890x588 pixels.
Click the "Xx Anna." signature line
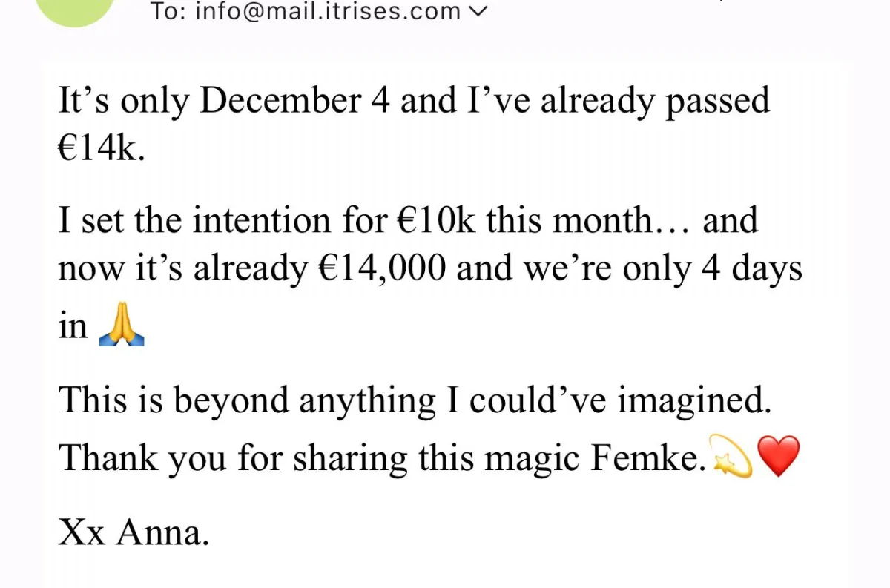pos(133,532)
